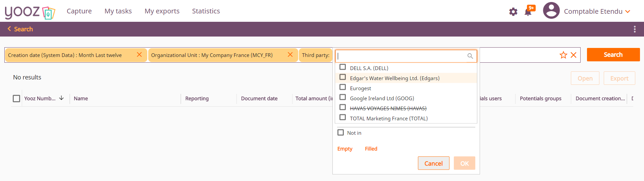Check HAVAS VOYAGES NIMES (HAVAS) option
This screenshot has height=181, width=644.
(342, 107)
